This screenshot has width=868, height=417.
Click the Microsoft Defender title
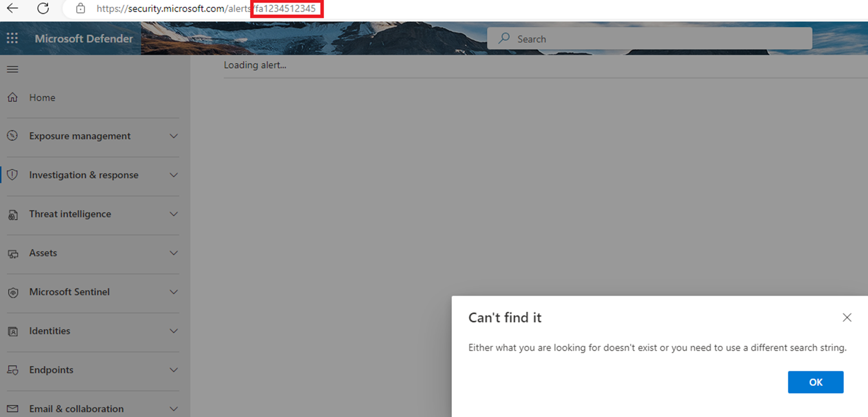[84, 39]
